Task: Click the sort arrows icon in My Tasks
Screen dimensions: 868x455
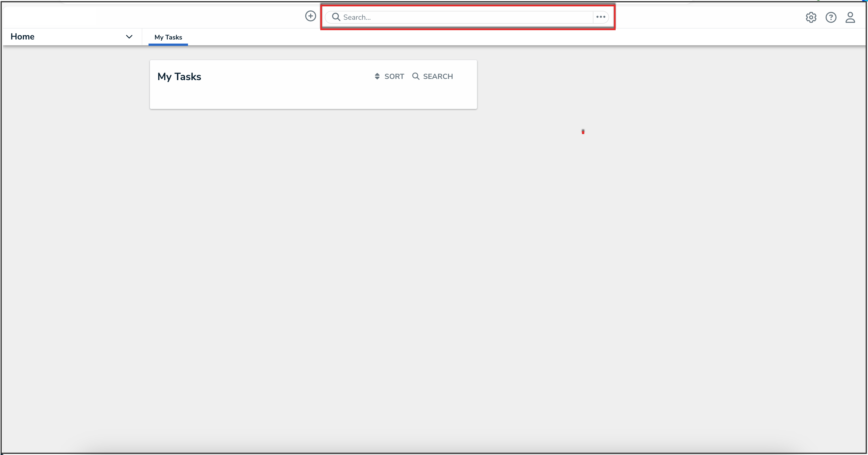Action: [377, 76]
